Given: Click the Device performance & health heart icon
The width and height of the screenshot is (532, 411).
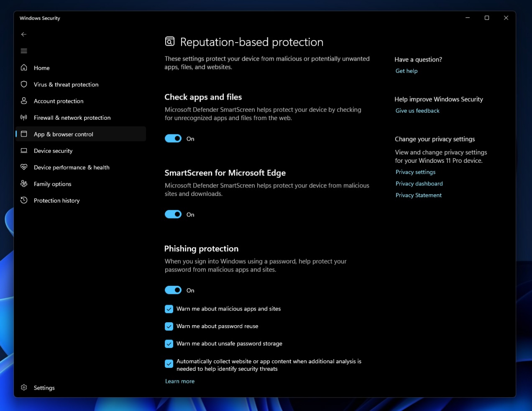Looking at the screenshot, I should (x=24, y=167).
